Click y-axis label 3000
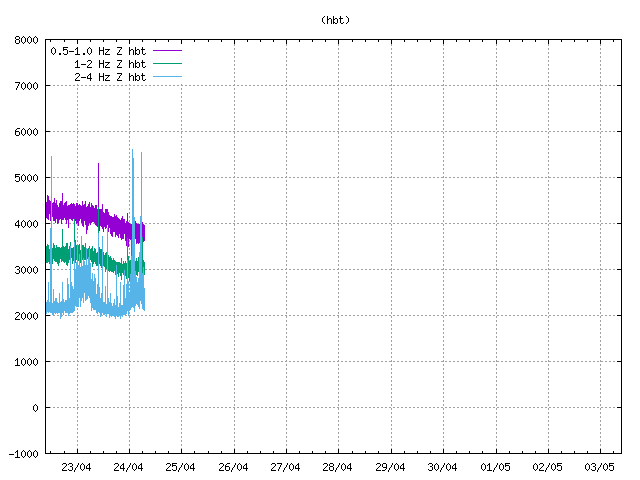 [26, 270]
